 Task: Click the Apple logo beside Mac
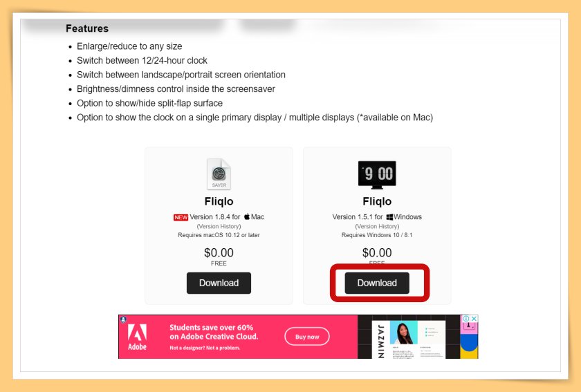click(247, 217)
